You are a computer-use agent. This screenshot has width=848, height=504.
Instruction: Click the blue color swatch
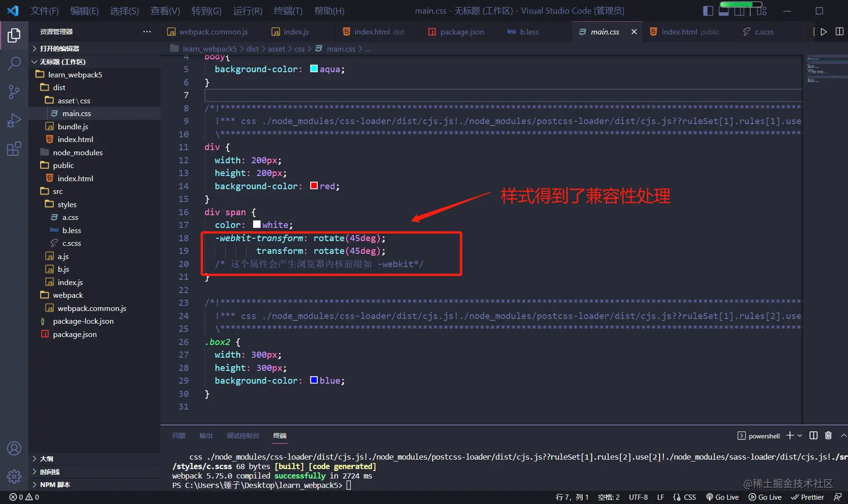click(x=314, y=380)
